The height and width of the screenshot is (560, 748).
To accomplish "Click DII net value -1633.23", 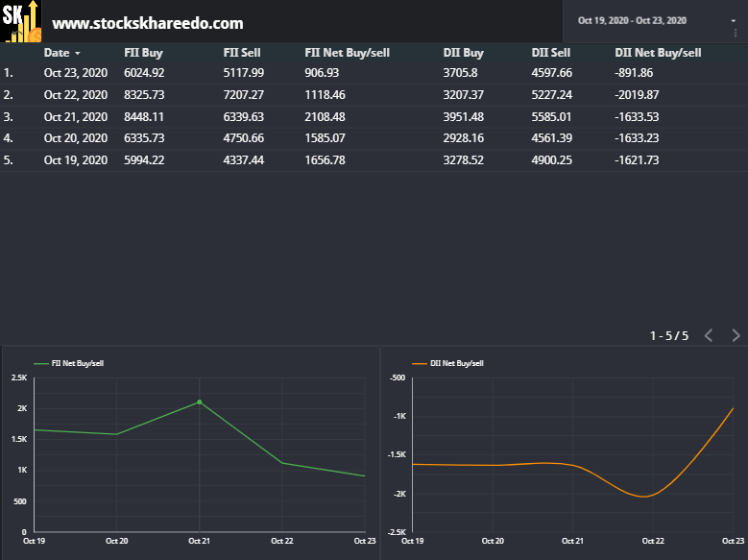I will click(x=637, y=138).
